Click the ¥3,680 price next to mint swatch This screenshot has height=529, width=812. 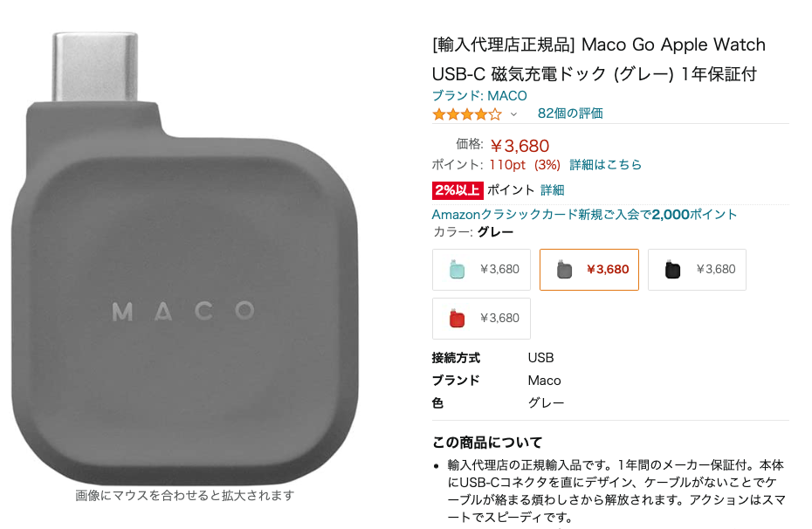(x=499, y=269)
